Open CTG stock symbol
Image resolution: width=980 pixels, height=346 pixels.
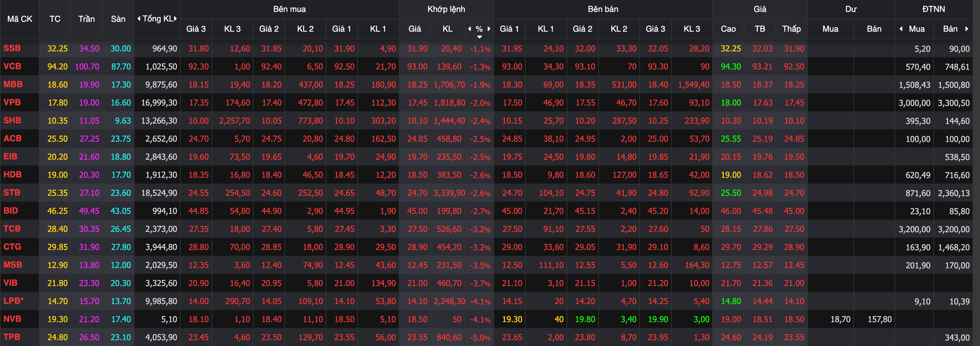click(x=12, y=247)
